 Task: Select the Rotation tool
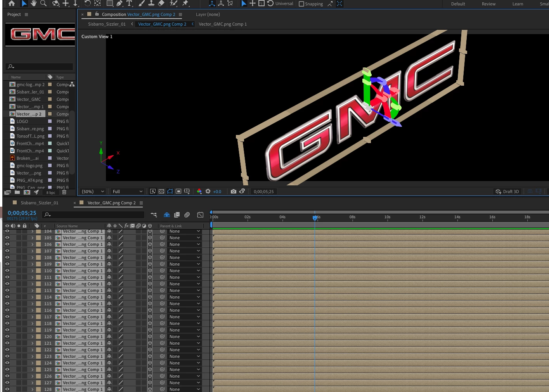(87, 3)
